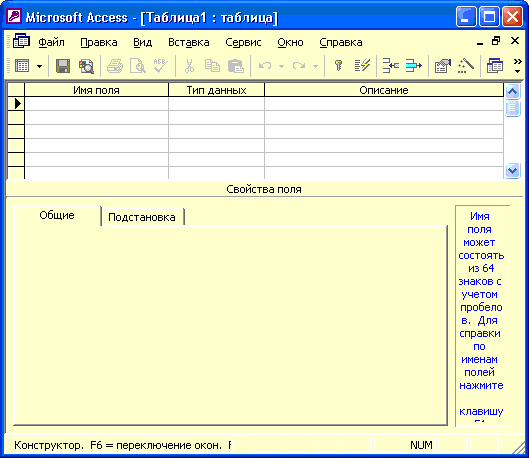The height and width of the screenshot is (458, 529).
Task: Open the Сервис menu
Action: [x=243, y=42]
